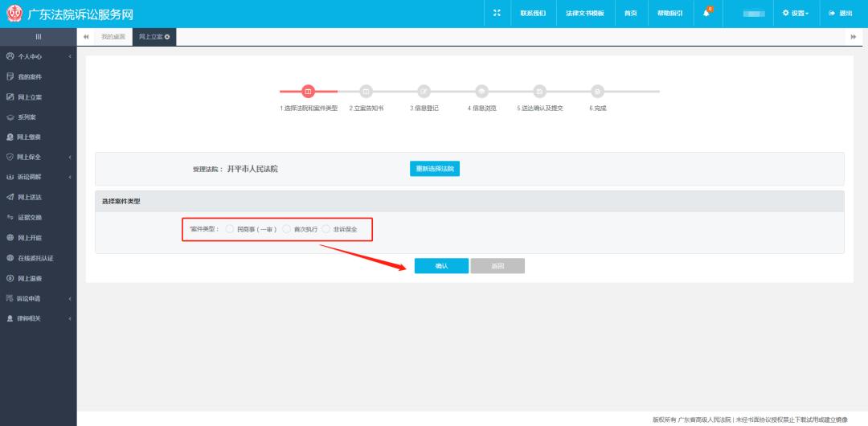
Task: Click the 网上缴费 sidebar icon
Action: pyautogui.click(x=10, y=137)
